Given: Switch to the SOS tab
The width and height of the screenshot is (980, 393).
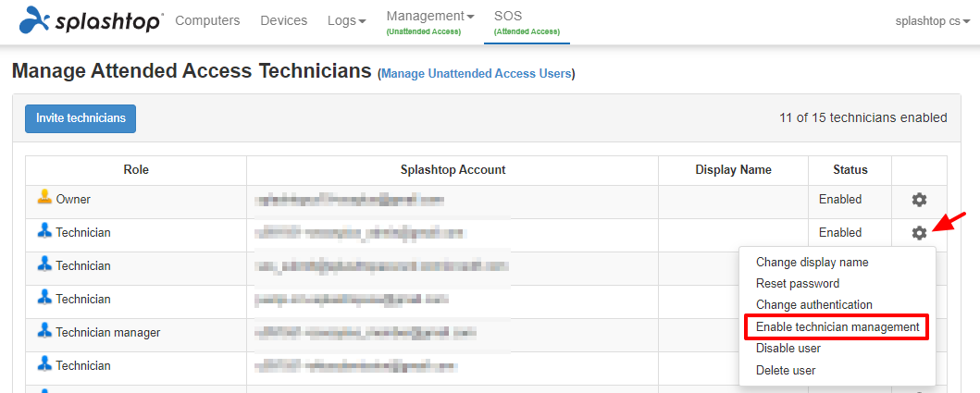Looking at the screenshot, I should (527, 22).
